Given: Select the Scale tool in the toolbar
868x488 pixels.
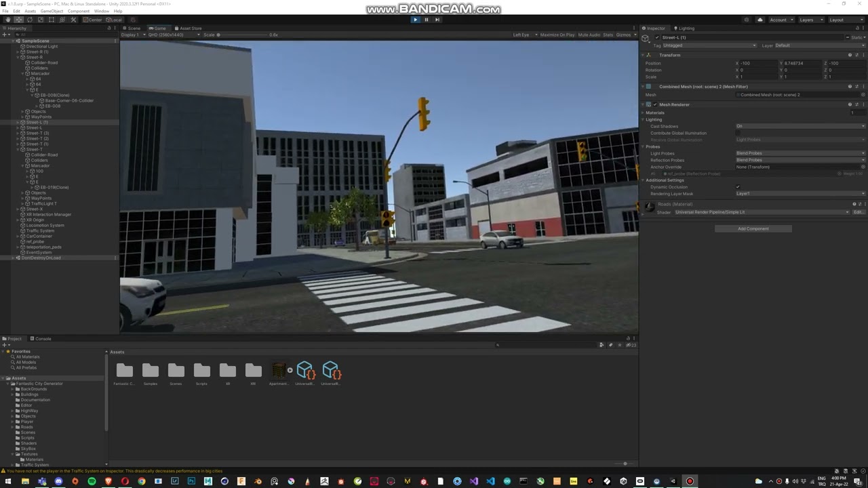Looking at the screenshot, I should 41,19.
